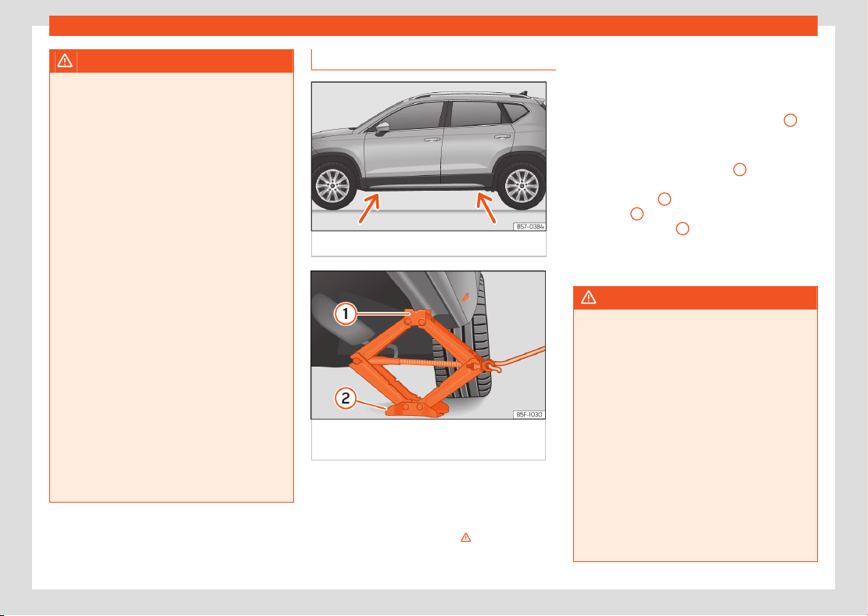Click the pale body of the left warning box
The width and height of the screenshot is (868, 616).
pyautogui.click(x=171, y=287)
